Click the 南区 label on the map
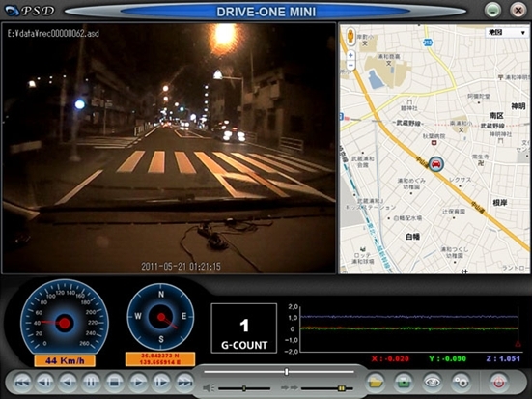The height and width of the screenshot is (399, 532). [496, 116]
